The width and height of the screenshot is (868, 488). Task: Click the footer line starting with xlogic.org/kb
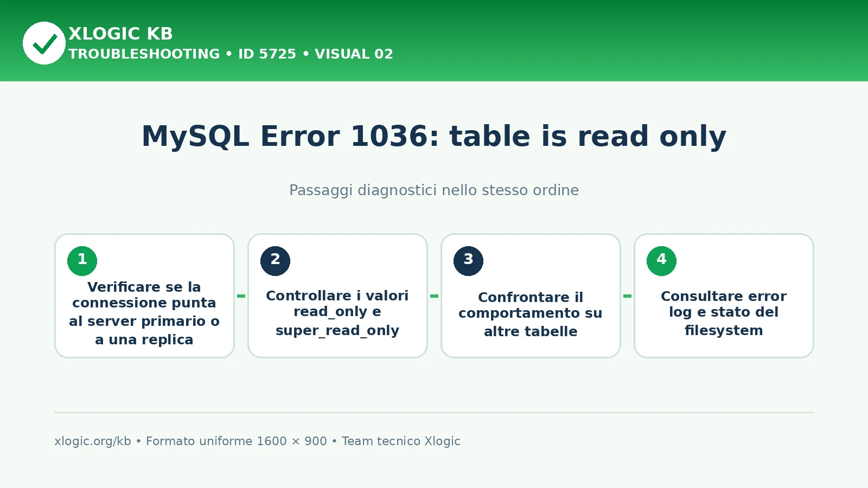point(257,441)
